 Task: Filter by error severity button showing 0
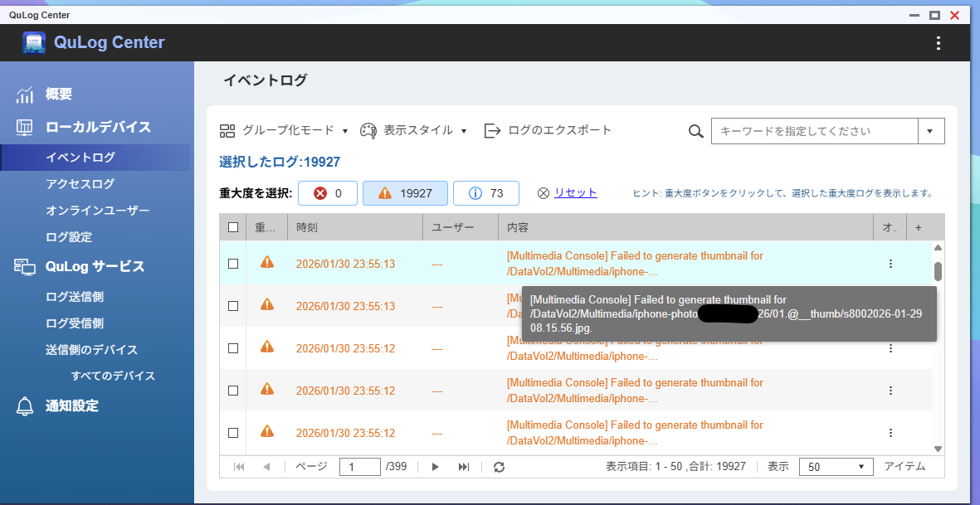[x=327, y=193]
